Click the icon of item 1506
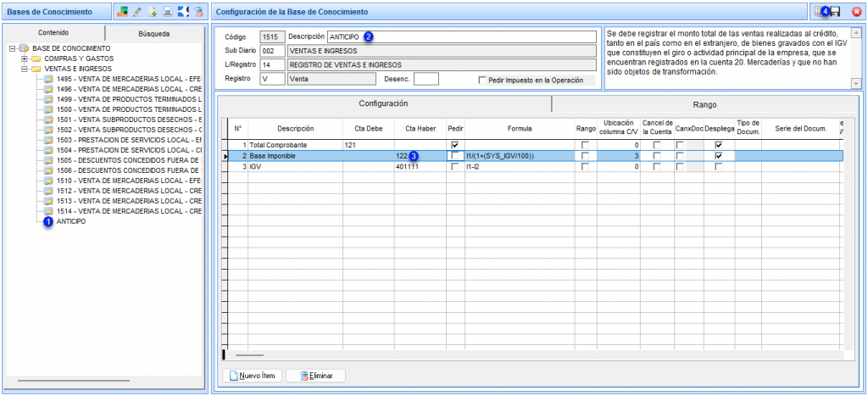This screenshot has height=396, width=868. pos(49,170)
